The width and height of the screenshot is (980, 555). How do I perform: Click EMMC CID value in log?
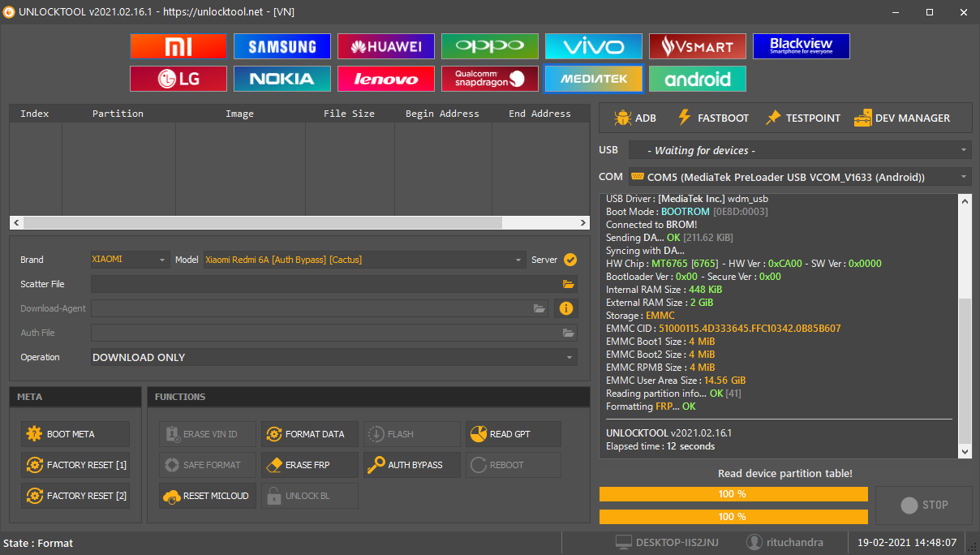click(x=750, y=329)
